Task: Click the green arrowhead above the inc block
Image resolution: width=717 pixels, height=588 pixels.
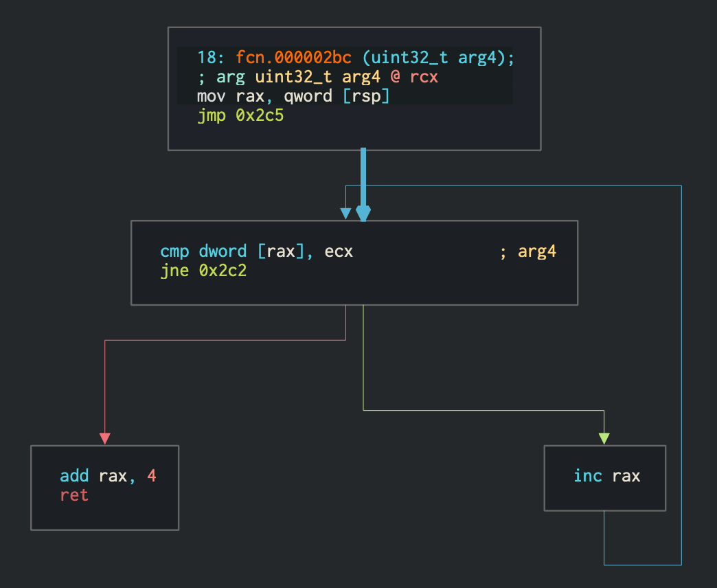Action: 604,438
